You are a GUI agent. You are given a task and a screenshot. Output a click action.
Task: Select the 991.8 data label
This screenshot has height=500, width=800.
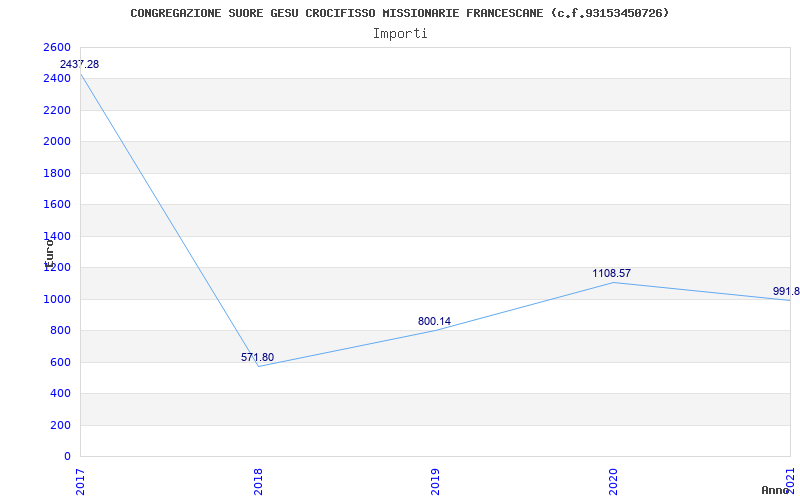pos(786,291)
